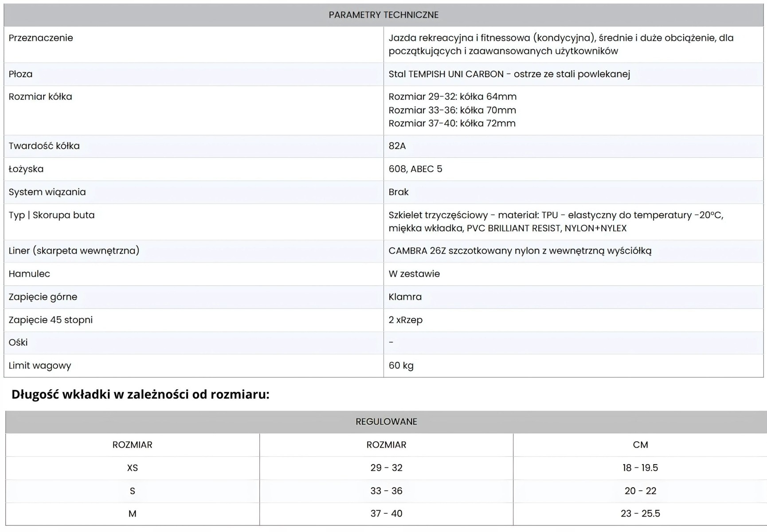The width and height of the screenshot is (767, 532).
Task: Click the PARAMETRY TECHNICZNE table header
Action: tap(383, 15)
